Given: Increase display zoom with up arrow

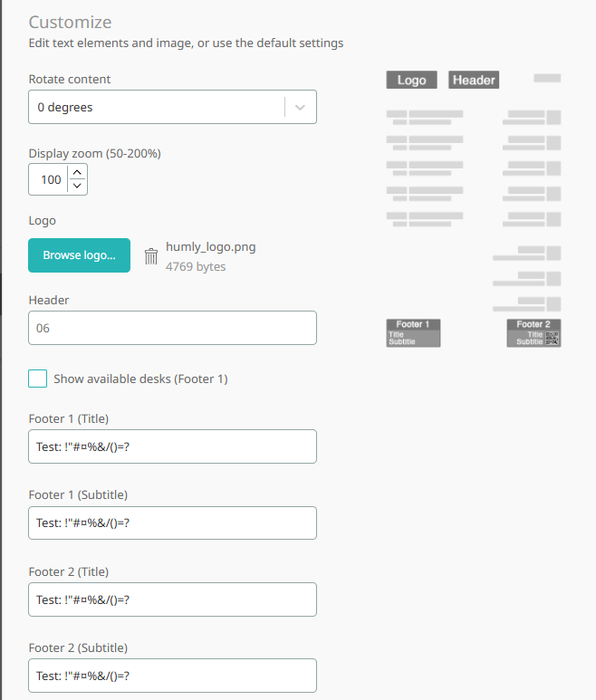Looking at the screenshot, I should (77, 172).
